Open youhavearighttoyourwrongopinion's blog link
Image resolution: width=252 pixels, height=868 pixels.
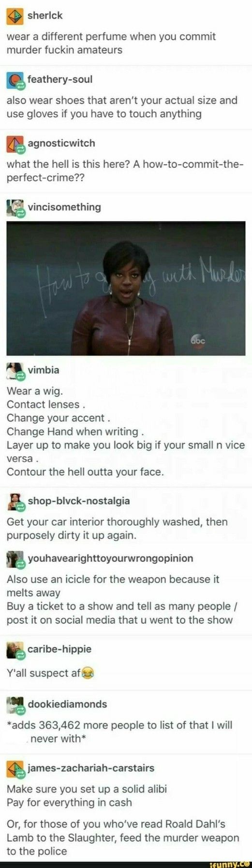click(x=110, y=558)
